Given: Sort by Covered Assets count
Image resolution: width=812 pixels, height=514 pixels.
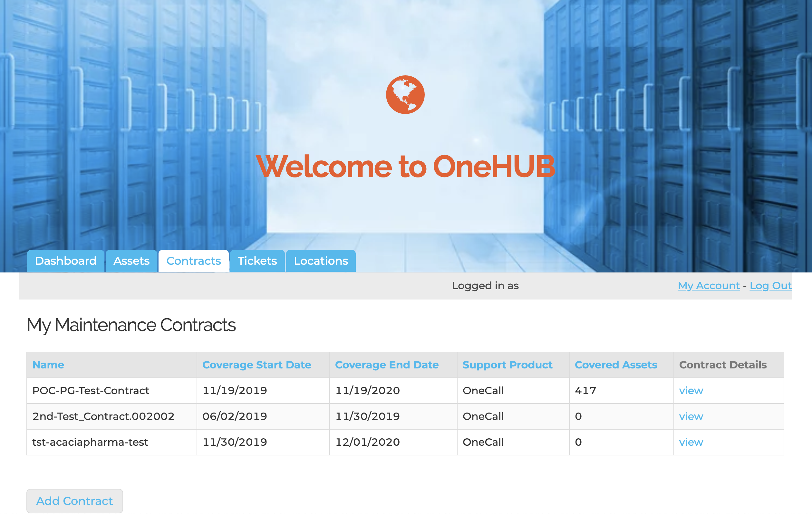Looking at the screenshot, I should (x=616, y=365).
